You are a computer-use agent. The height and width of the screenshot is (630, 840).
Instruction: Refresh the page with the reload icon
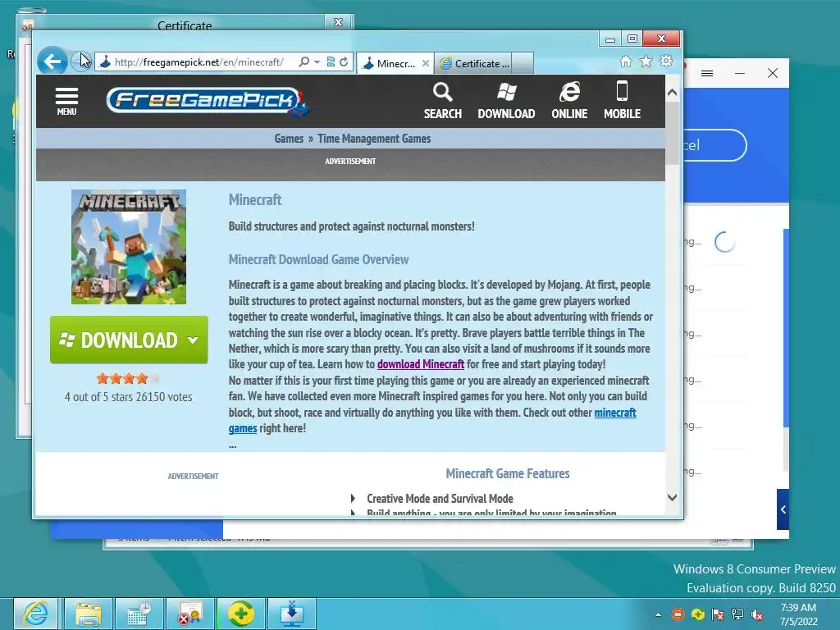point(344,62)
